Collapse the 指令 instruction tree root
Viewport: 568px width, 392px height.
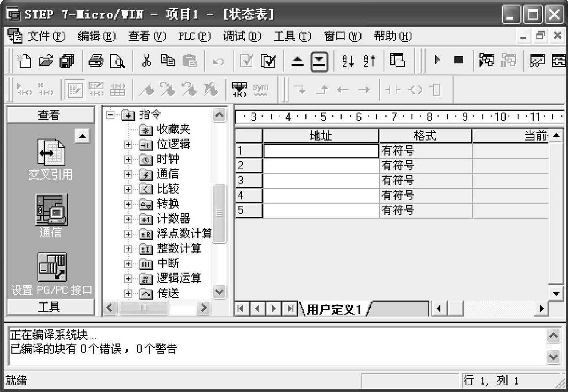coord(110,115)
